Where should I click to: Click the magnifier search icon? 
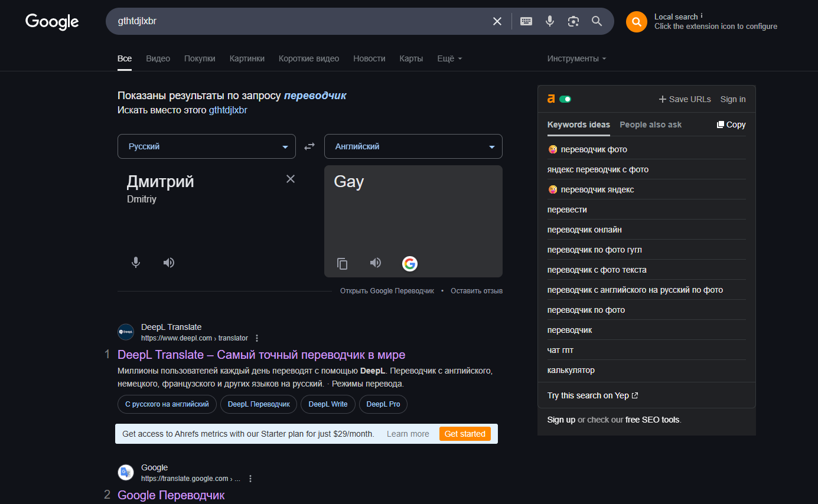pos(597,21)
